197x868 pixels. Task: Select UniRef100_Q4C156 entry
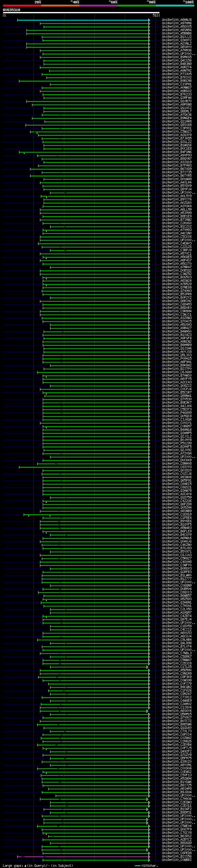[x=177, y=61]
